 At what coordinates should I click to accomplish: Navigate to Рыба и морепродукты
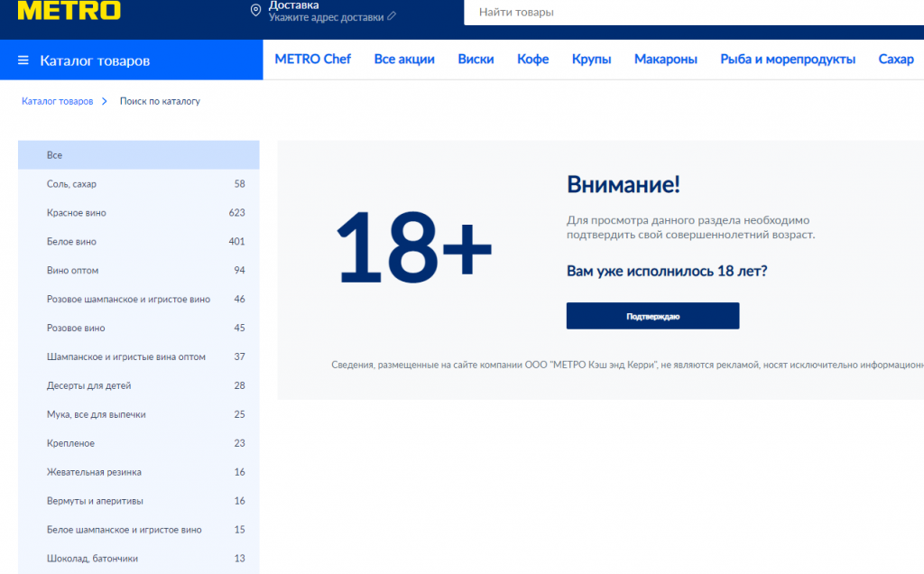pyautogui.click(x=788, y=60)
